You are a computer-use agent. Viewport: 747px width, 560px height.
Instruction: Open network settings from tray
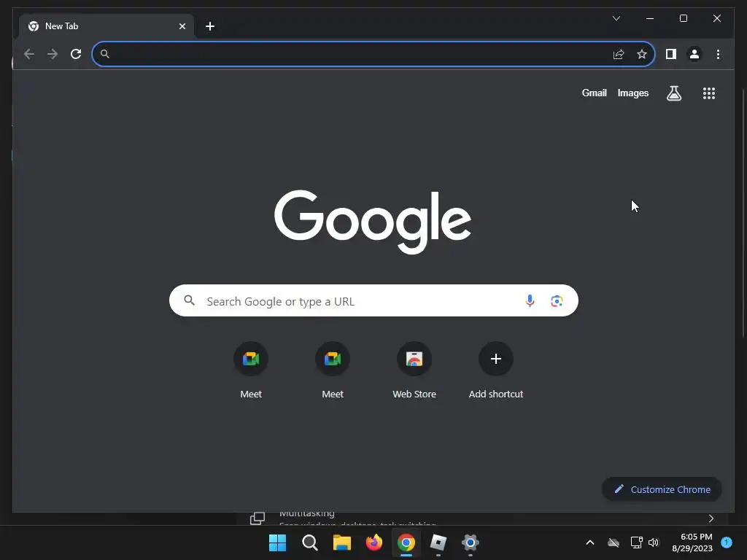pyautogui.click(x=636, y=542)
